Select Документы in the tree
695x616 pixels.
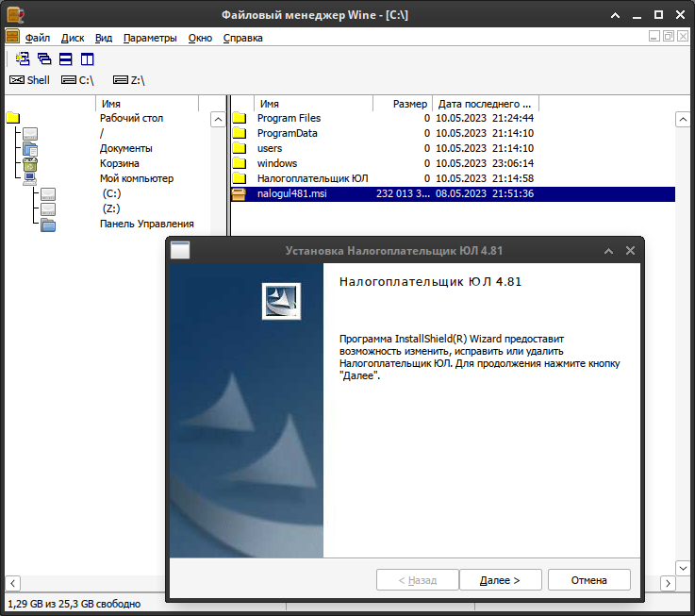tap(125, 148)
